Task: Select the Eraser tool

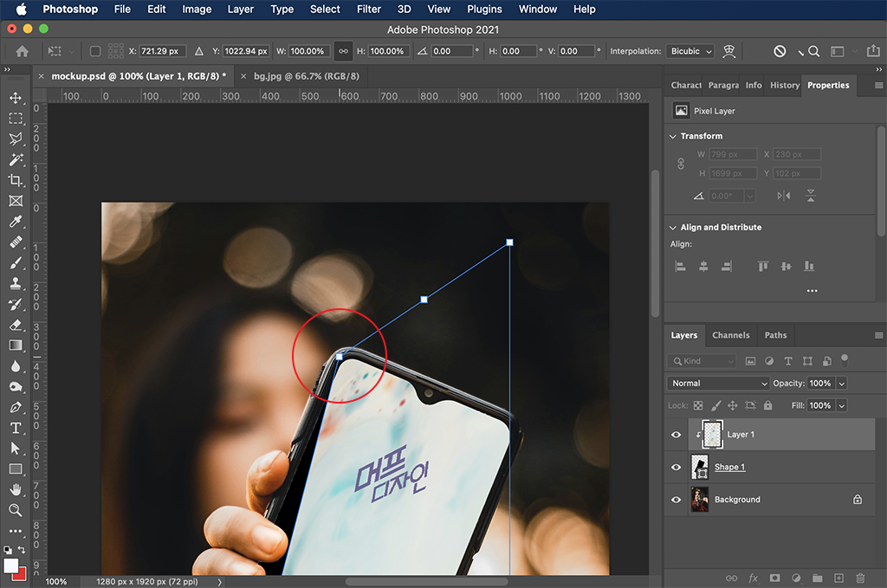Action: click(x=16, y=325)
